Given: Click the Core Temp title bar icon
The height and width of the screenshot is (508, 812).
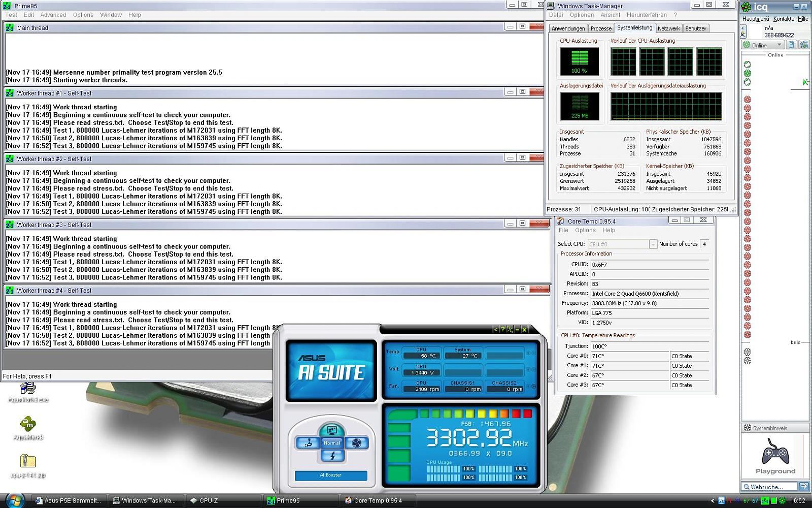Looking at the screenshot, I should tap(560, 221).
